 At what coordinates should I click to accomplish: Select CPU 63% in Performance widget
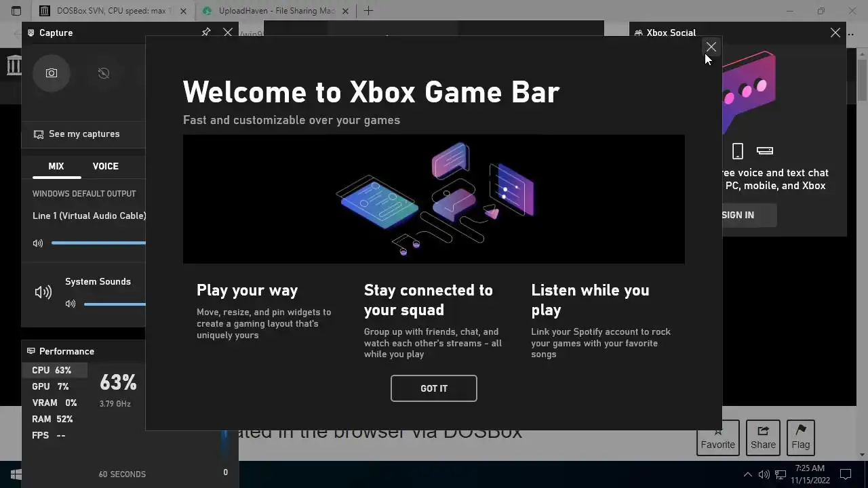56,370
